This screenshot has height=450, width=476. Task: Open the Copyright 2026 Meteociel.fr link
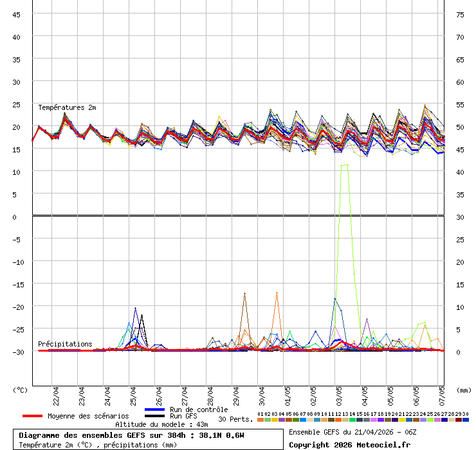tap(349, 445)
